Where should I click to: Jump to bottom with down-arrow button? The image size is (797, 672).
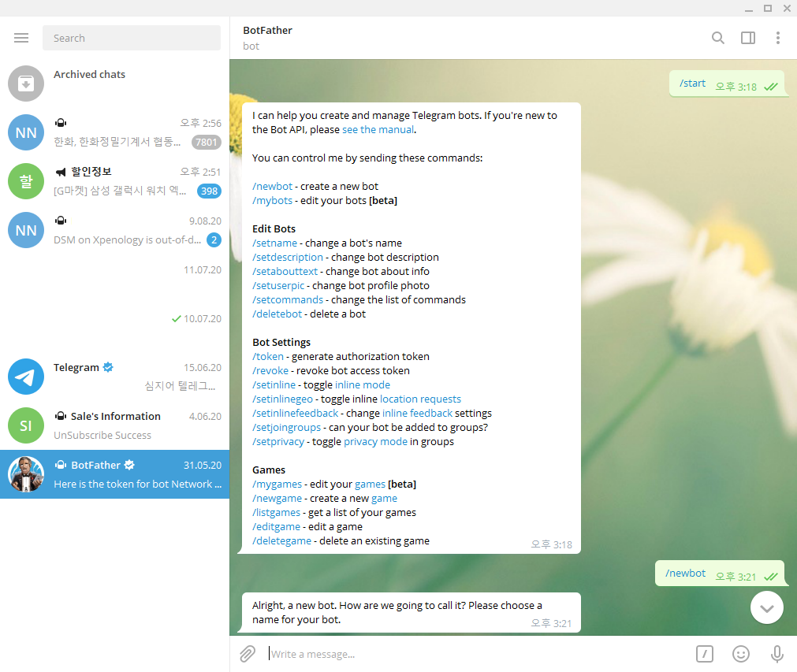[x=766, y=607]
